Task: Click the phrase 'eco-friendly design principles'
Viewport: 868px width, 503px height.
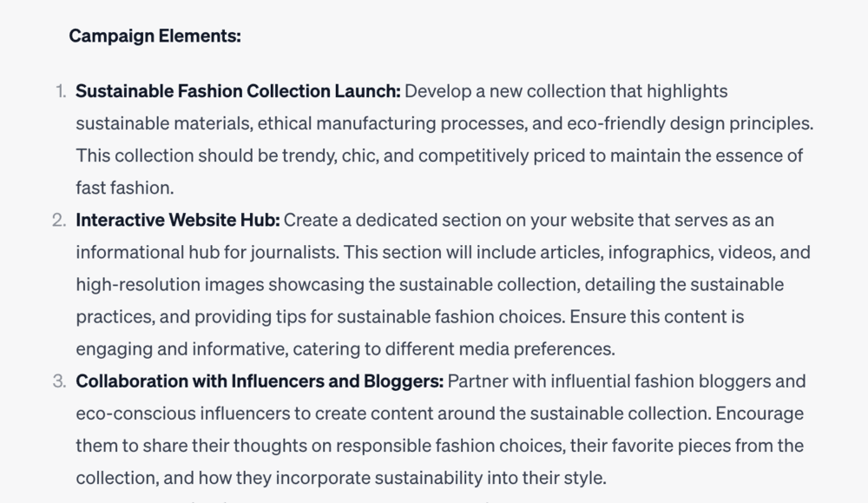Action: point(689,122)
